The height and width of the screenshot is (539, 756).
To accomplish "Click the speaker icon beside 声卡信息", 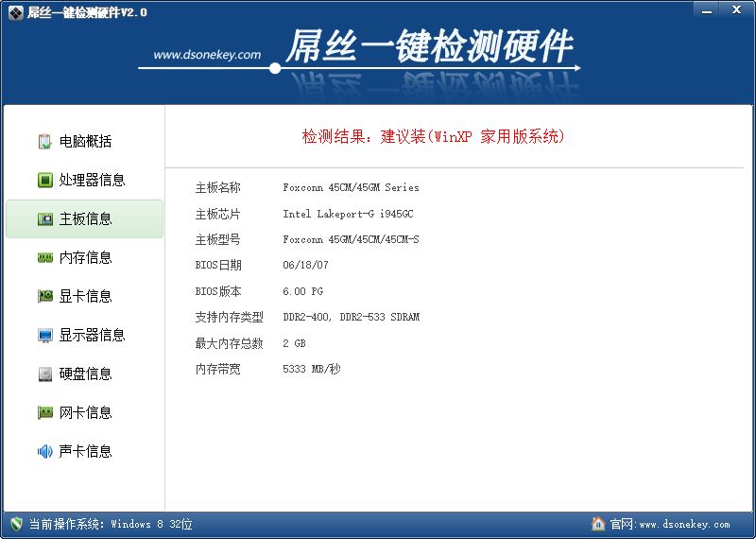I will [x=44, y=451].
